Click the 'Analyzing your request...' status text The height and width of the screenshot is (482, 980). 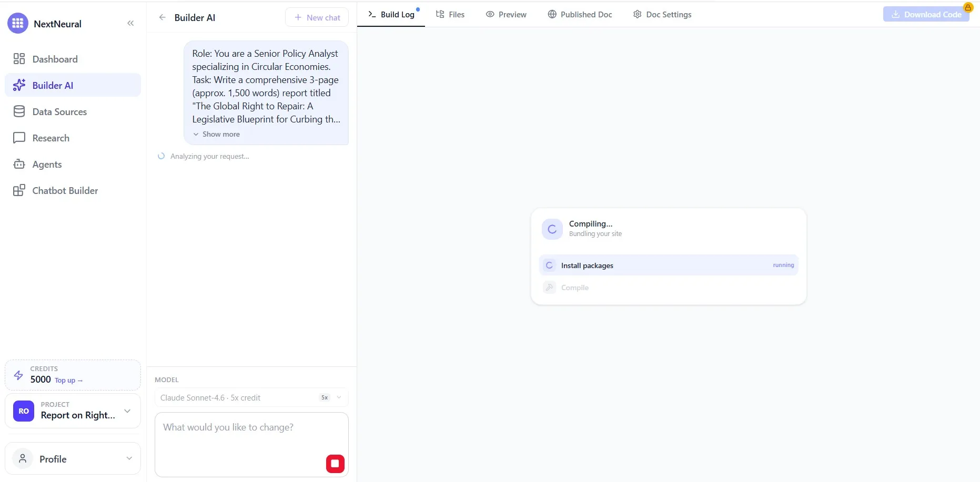(x=209, y=156)
